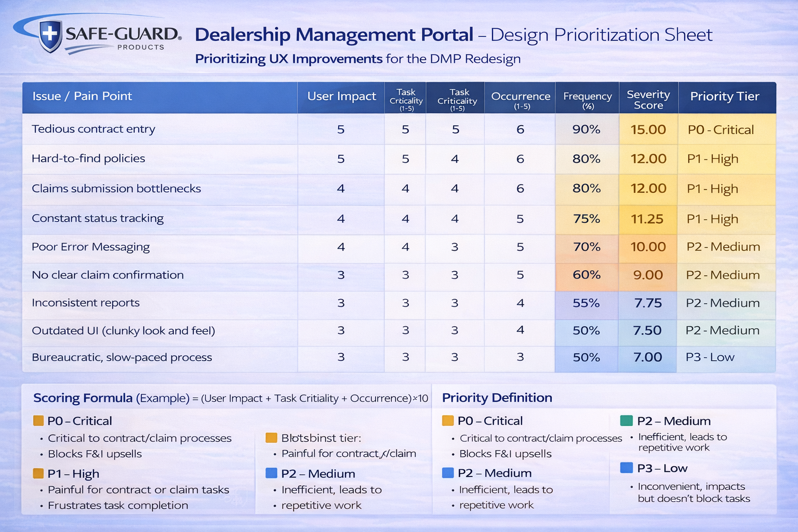Select the Severity Score column header
This screenshot has height=532, width=798.
coord(648,99)
